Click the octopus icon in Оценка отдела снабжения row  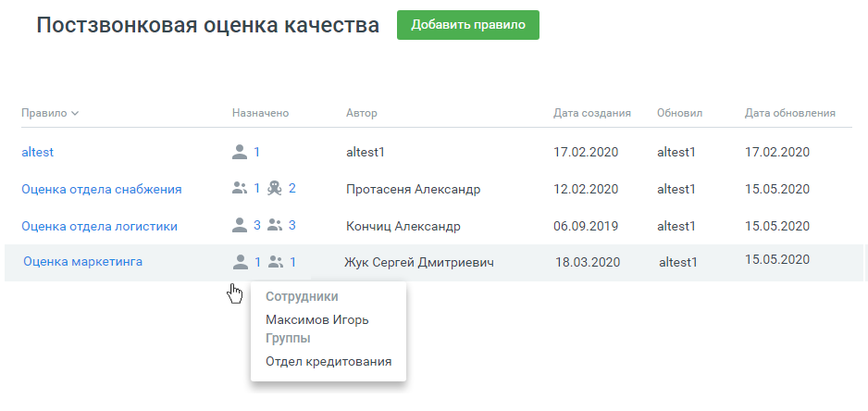coord(275,189)
